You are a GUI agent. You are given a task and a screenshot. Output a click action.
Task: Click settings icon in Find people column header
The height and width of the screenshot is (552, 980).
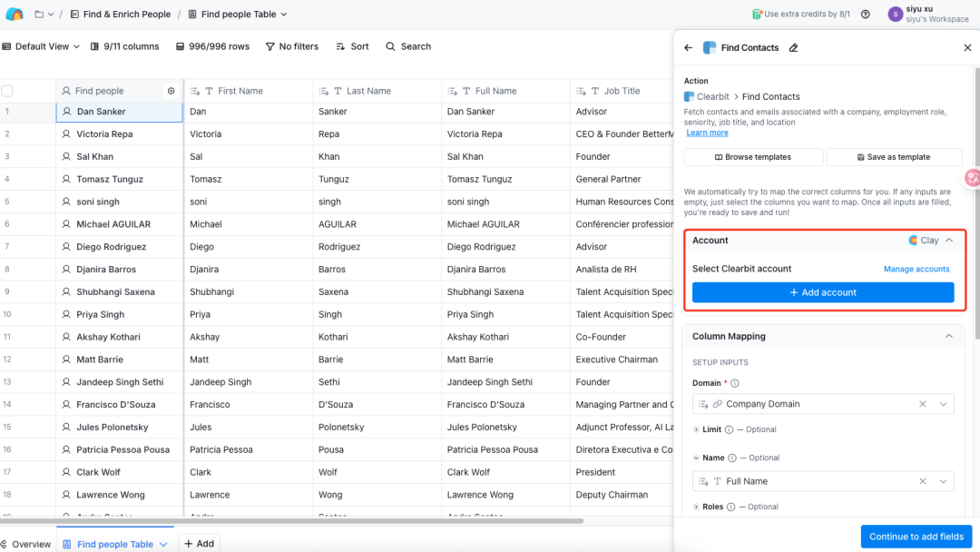[171, 91]
